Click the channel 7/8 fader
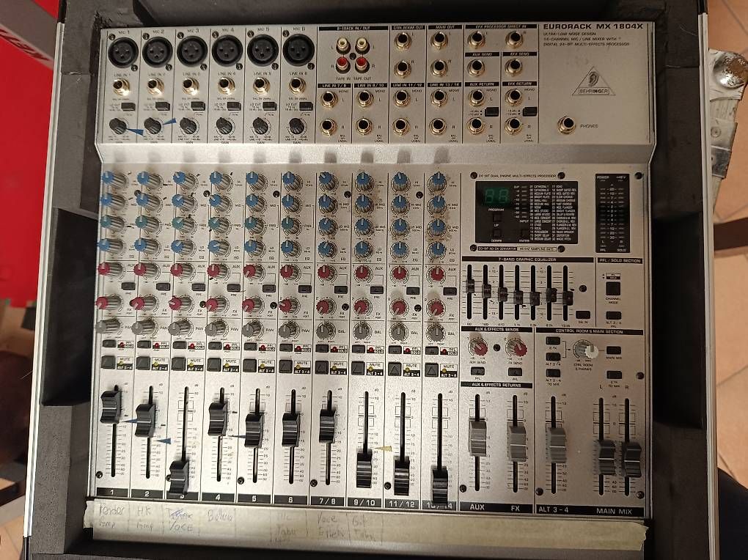 click(x=328, y=424)
